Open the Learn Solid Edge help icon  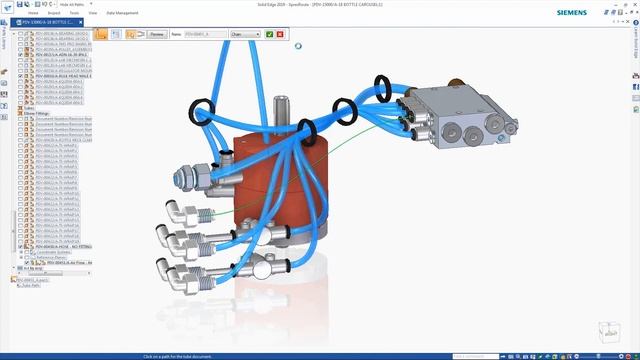pos(636,23)
